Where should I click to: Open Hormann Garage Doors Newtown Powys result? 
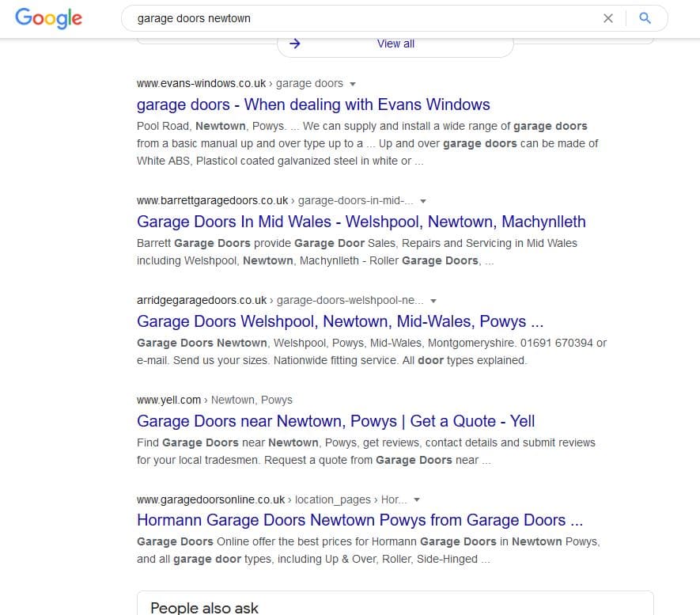pyautogui.click(x=359, y=520)
